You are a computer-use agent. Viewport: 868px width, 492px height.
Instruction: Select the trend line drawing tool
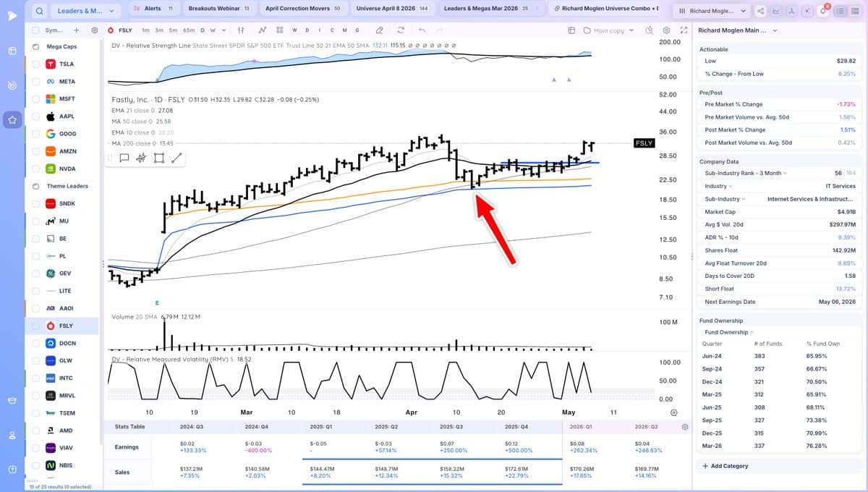pyautogui.click(x=176, y=158)
